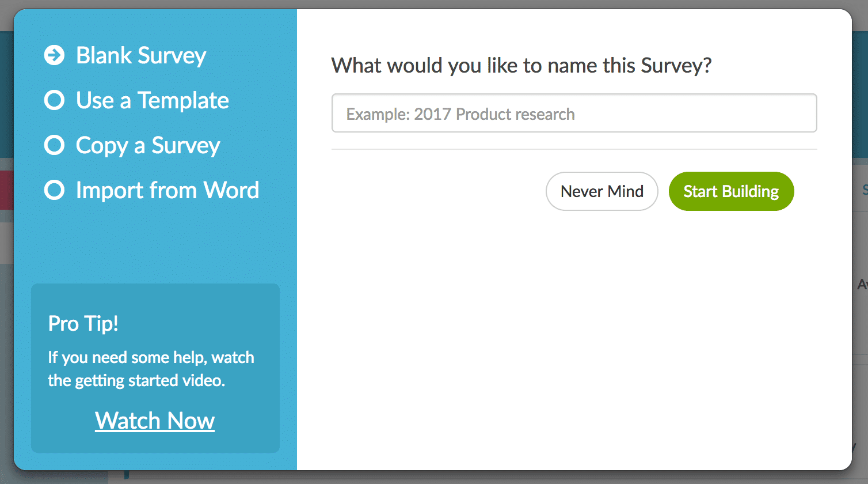Click the Blank Survey sidebar label
Image resolution: width=868 pixels, height=484 pixels.
point(140,55)
